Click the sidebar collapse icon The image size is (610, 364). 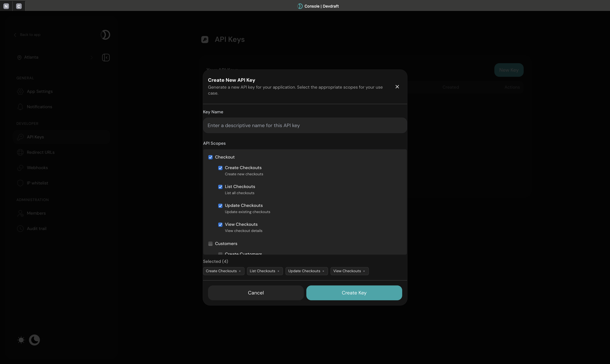(106, 57)
